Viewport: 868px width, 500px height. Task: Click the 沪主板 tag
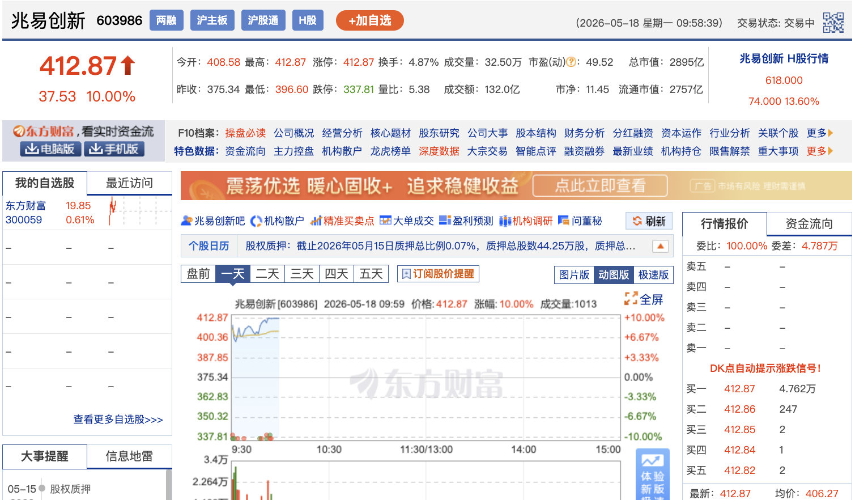212,20
